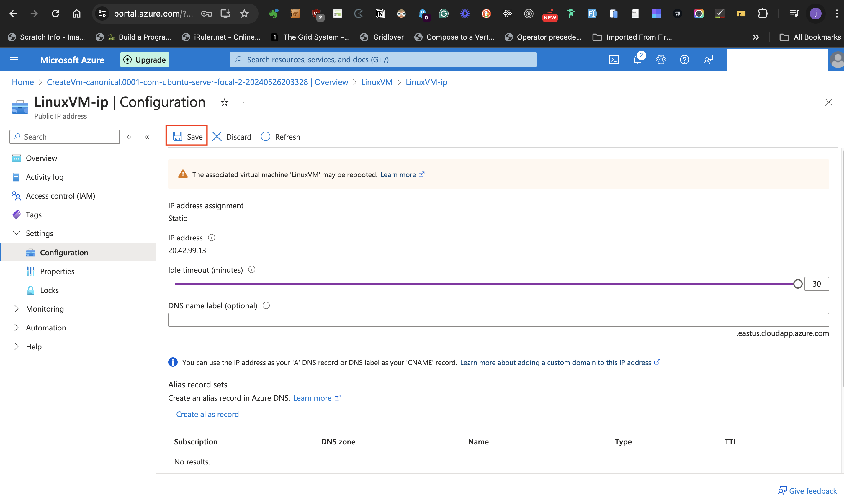
Task: Click the Save button
Action: tap(187, 137)
